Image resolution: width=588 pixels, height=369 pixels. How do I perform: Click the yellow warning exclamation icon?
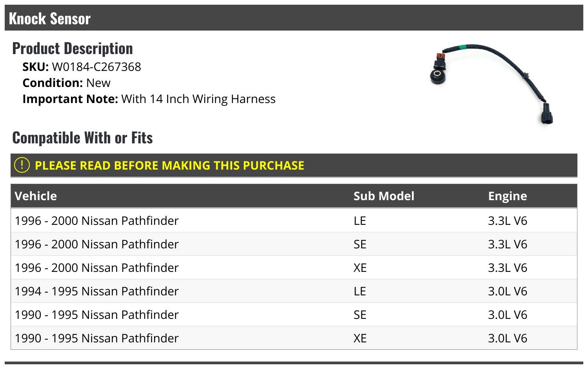22,165
